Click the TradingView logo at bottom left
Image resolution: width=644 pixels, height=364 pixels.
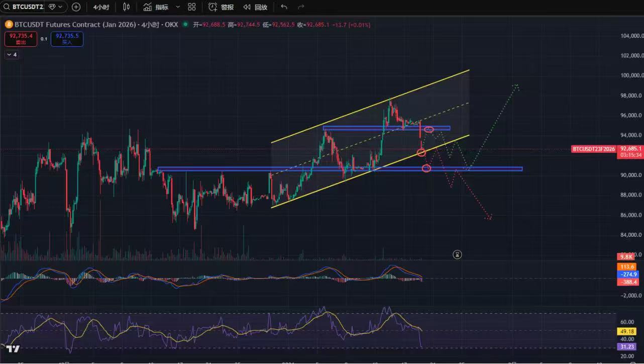(13, 349)
